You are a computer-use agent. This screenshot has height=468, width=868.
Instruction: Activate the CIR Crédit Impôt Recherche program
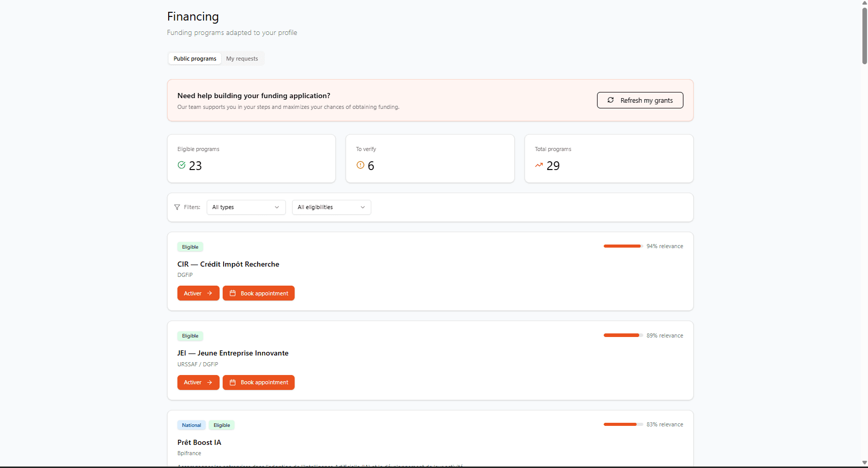[x=198, y=293]
